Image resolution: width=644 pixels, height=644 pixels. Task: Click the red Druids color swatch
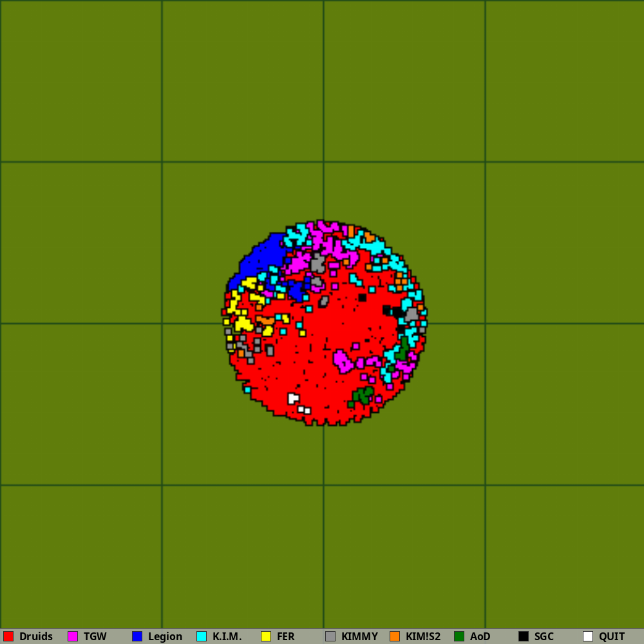point(8,636)
